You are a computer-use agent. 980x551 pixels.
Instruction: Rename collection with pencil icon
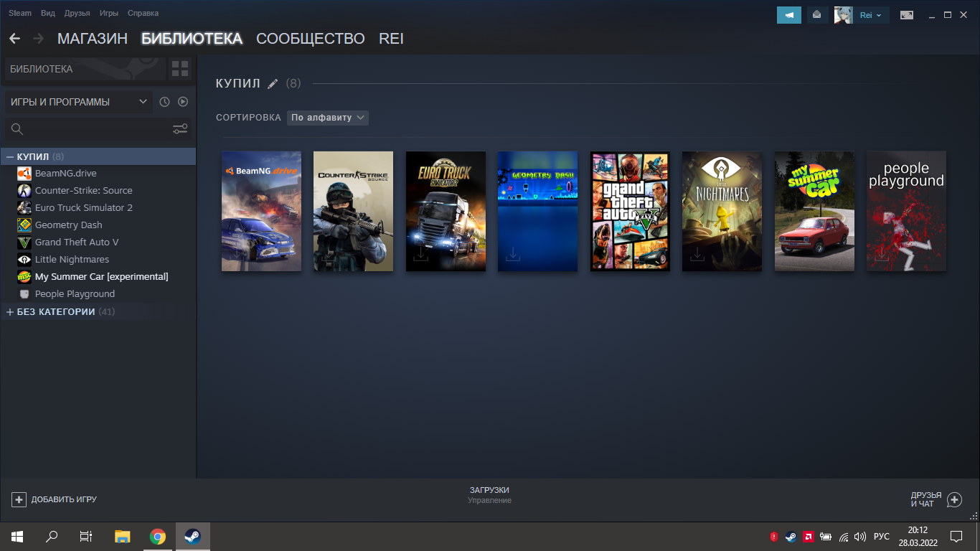(273, 84)
